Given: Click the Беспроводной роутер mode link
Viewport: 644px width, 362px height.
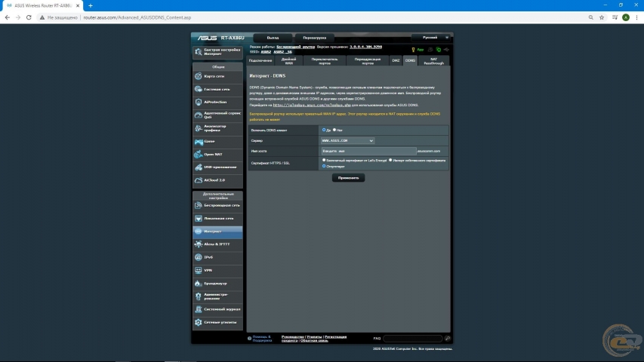Looking at the screenshot, I should coord(295,47).
